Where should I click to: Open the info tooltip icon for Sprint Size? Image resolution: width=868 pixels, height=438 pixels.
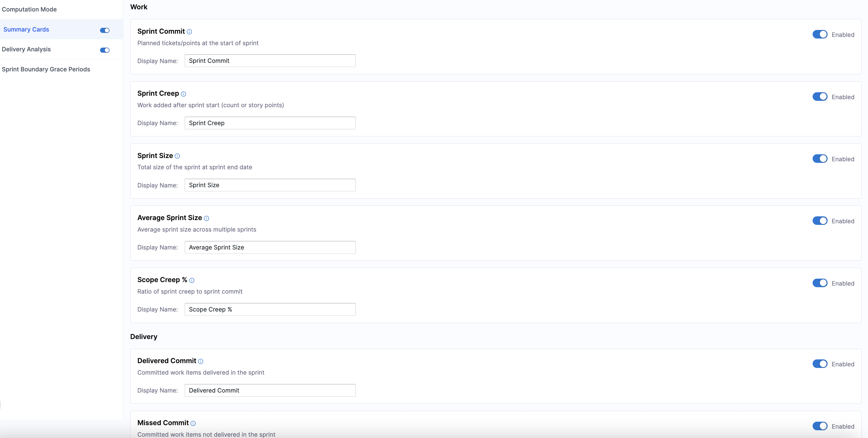tap(177, 156)
